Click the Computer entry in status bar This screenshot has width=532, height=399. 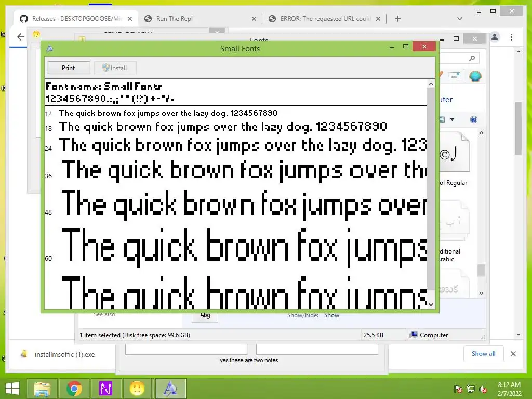pyautogui.click(x=429, y=335)
